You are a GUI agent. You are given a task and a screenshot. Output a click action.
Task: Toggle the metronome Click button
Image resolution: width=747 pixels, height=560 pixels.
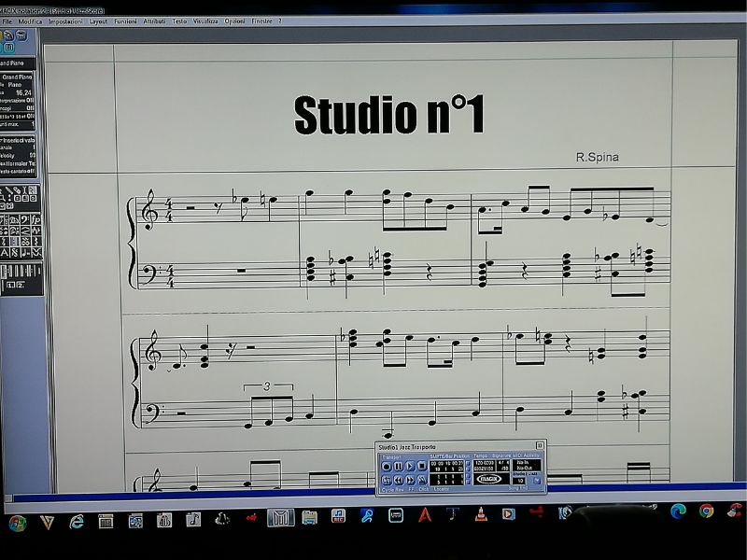(422, 480)
